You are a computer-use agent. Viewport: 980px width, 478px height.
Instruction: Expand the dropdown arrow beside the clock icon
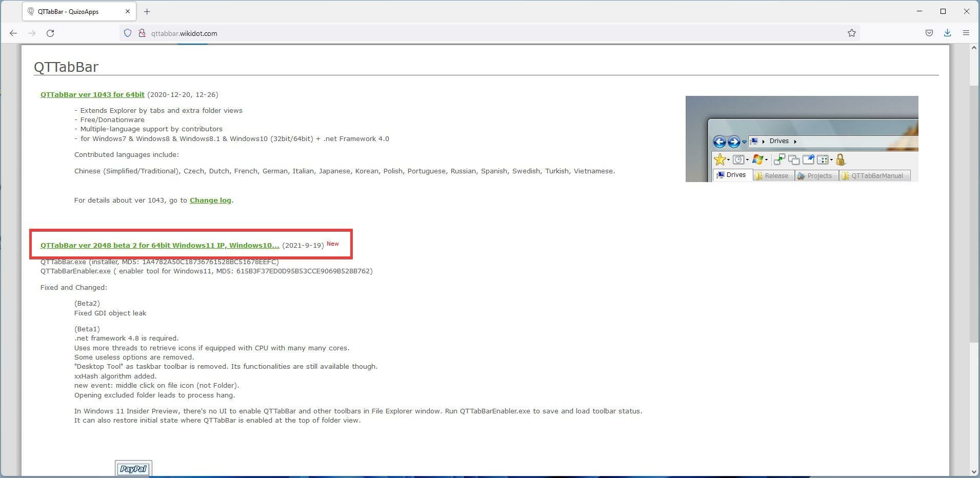pos(747,161)
